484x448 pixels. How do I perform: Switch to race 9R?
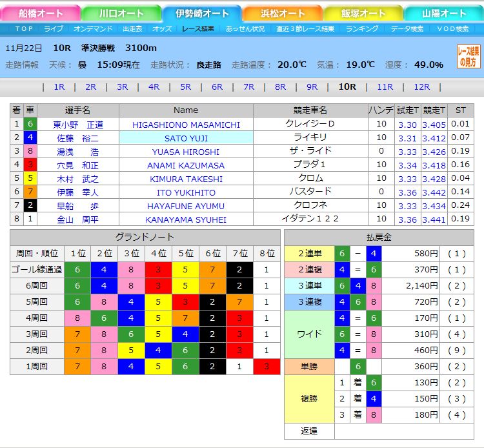[312, 87]
